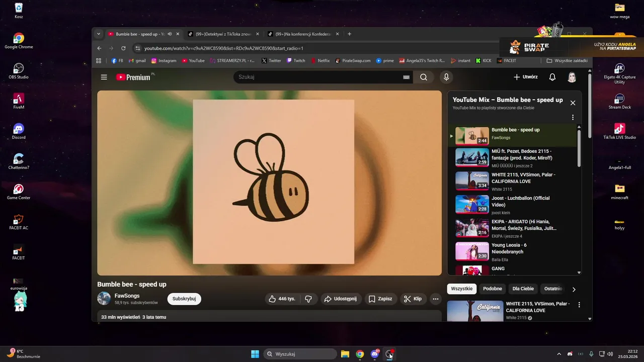Select the Dla Ciebie filter chip
The image size is (644, 362).
click(x=523, y=289)
